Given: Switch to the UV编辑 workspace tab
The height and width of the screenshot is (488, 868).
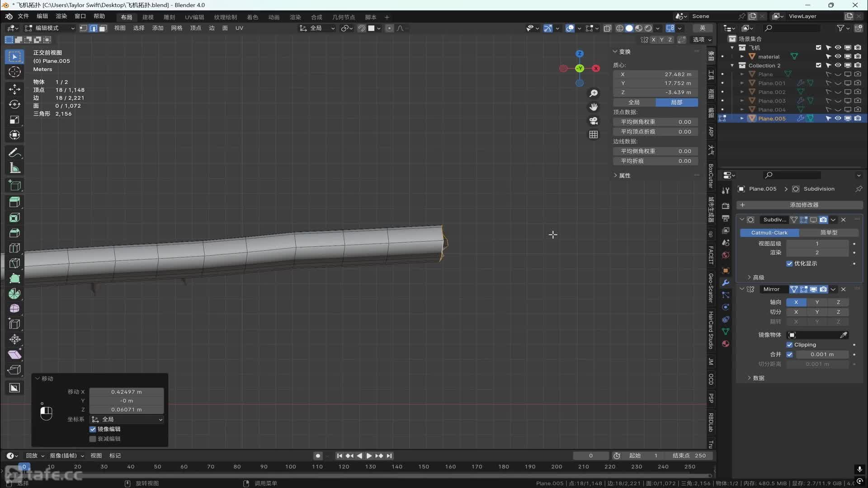Looking at the screenshot, I should pyautogui.click(x=194, y=17).
